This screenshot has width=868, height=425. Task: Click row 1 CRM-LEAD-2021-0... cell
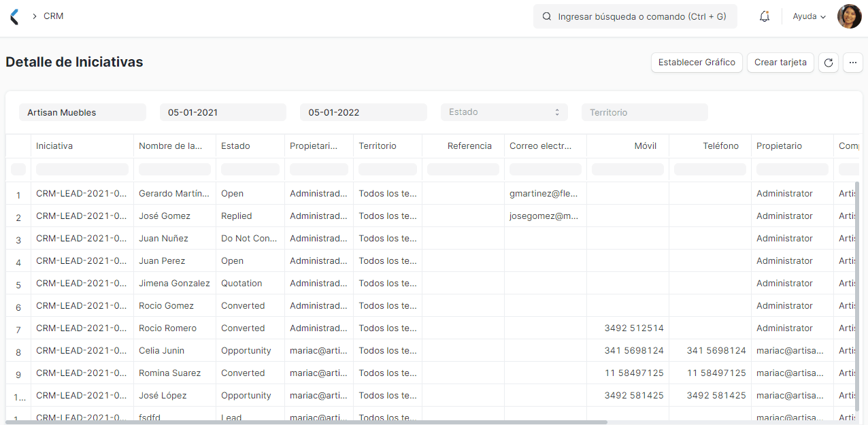coord(82,194)
